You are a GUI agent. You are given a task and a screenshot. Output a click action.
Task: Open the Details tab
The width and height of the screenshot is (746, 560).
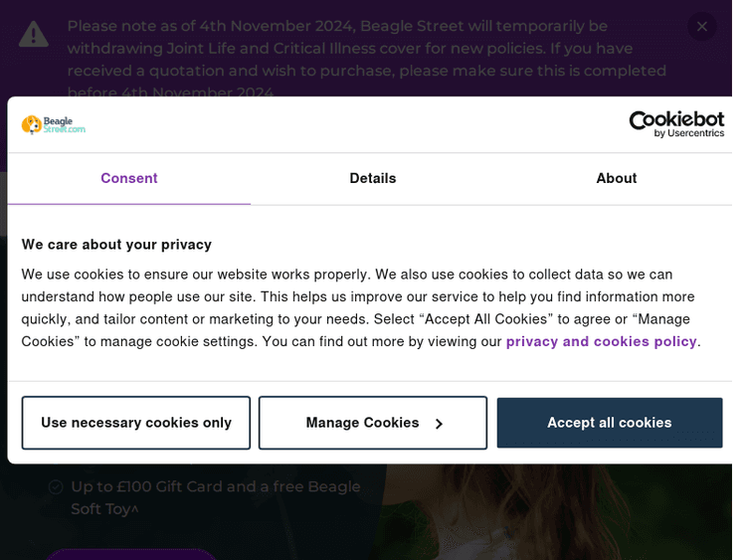click(372, 179)
